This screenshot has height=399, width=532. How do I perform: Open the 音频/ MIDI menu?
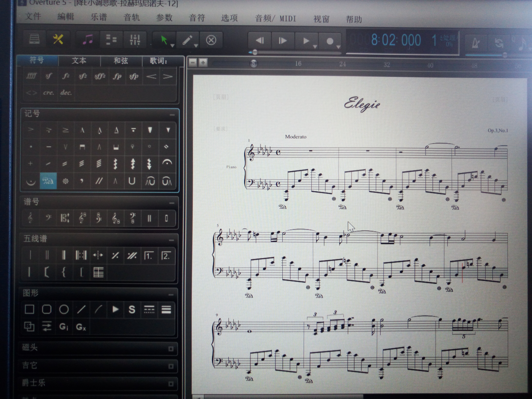coord(275,19)
